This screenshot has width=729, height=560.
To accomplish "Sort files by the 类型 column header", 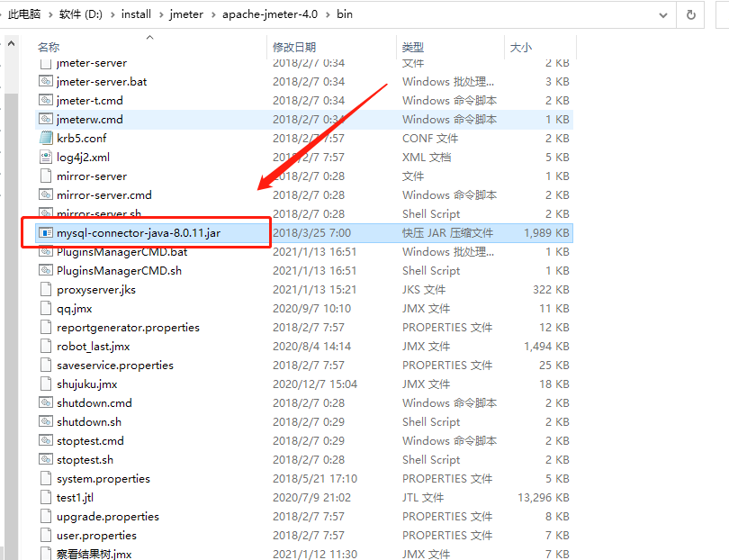I will click(x=413, y=47).
